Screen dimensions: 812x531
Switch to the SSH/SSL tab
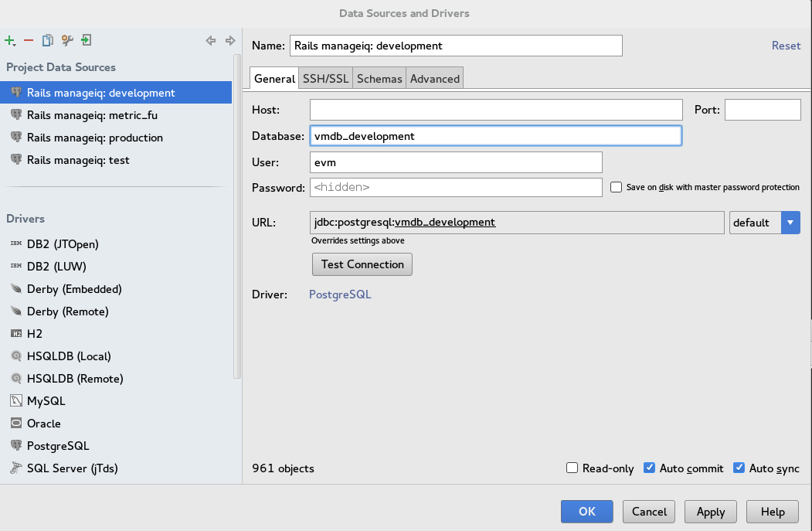[326, 78]
